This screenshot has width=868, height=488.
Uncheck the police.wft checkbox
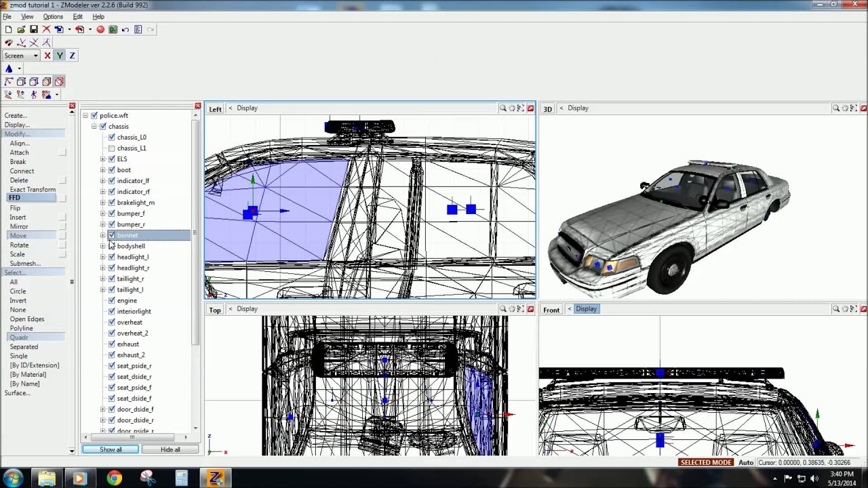point(94,115)
